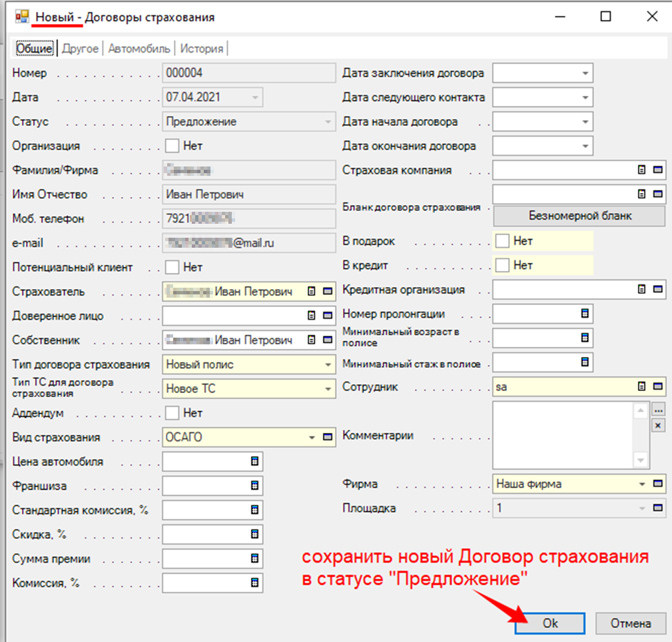Open the Вид страхования dropdown list
The height and width of the screenshot is (642, 672).
click(312, 438)
